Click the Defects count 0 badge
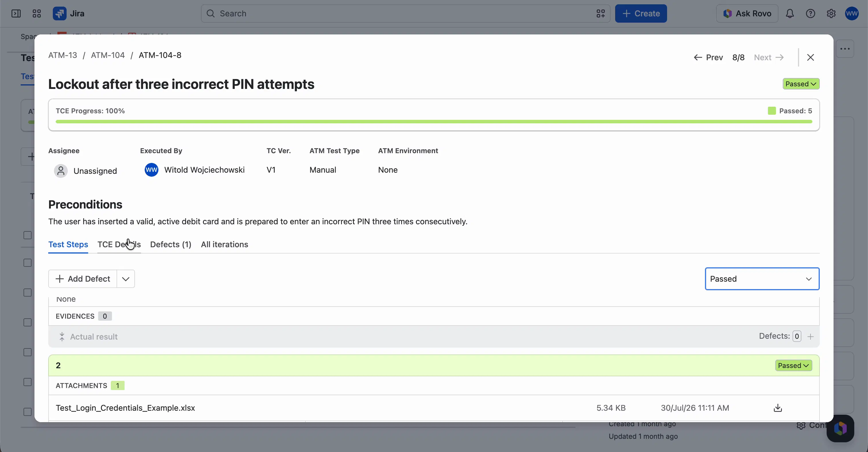This screenshot has height=452, width=868. (797, 336)
